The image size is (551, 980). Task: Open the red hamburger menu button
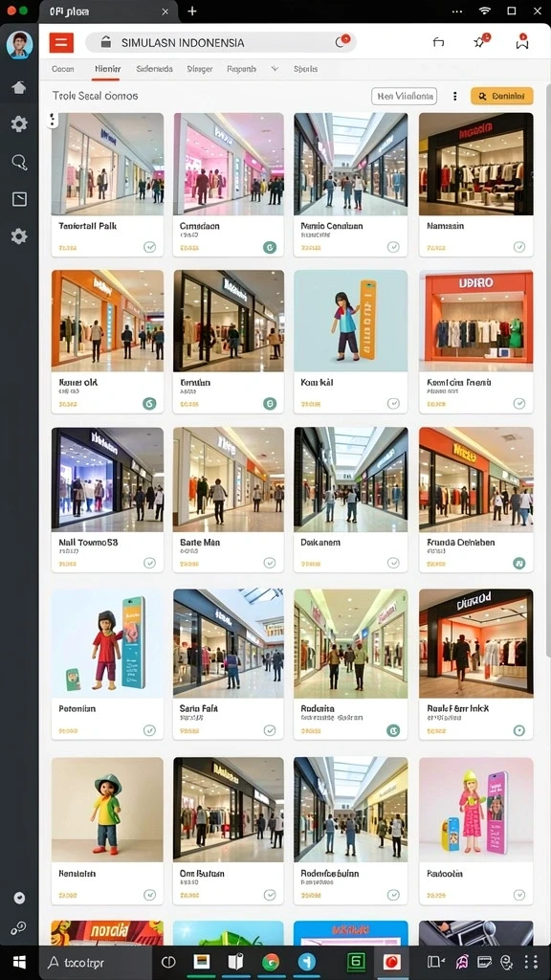61,42
